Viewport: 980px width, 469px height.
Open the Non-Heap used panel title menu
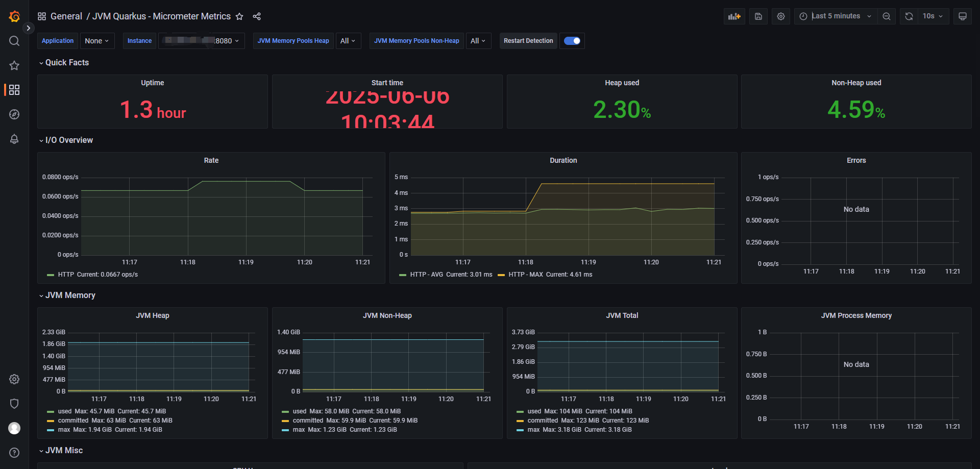(856, 83)
